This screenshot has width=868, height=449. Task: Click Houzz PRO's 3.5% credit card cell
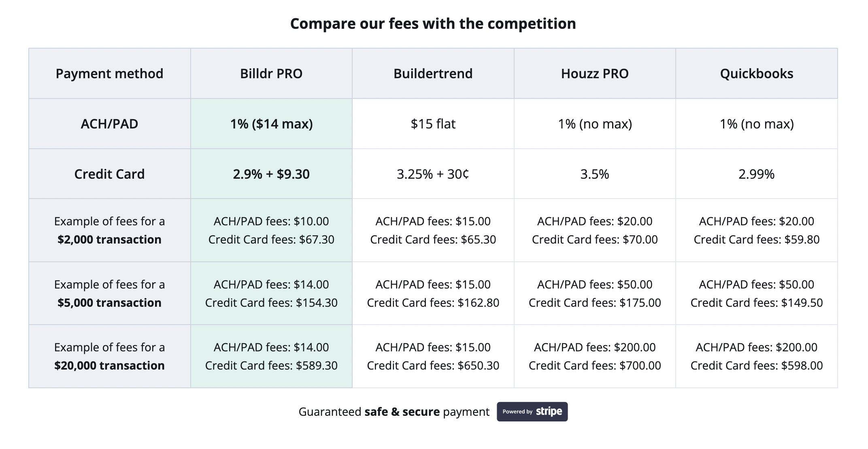pyautogui.click(x=595, y=174)
